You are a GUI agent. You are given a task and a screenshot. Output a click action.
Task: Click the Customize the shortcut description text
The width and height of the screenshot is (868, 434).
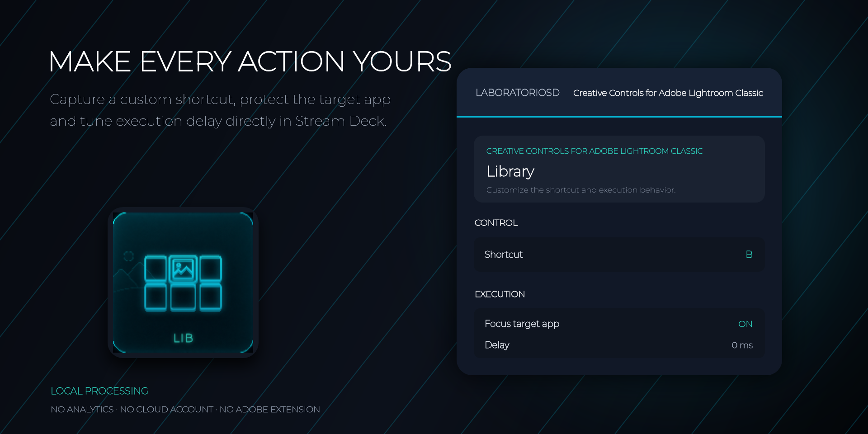point(581,190)
